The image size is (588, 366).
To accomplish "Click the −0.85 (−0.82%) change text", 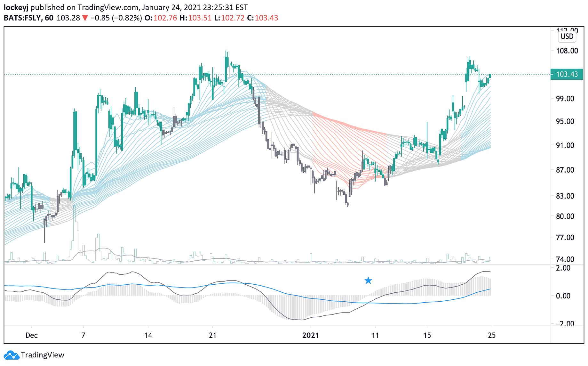I will pos(116,18).
